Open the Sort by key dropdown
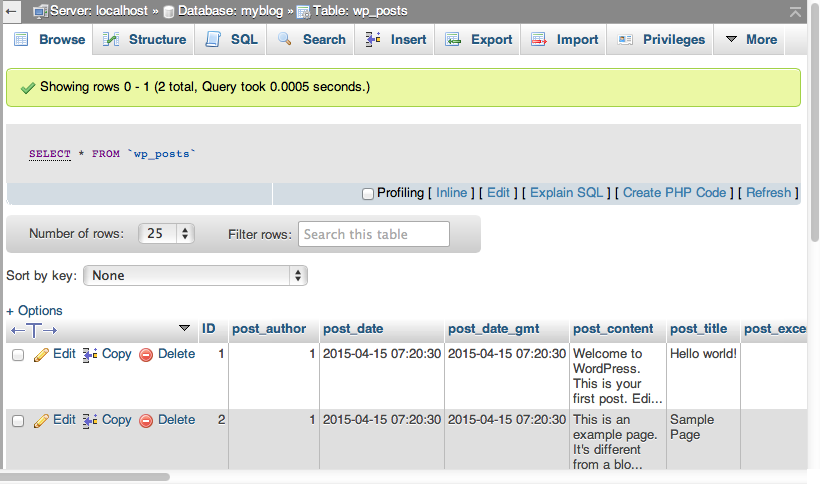820x484 pixels. pos(196,275)
